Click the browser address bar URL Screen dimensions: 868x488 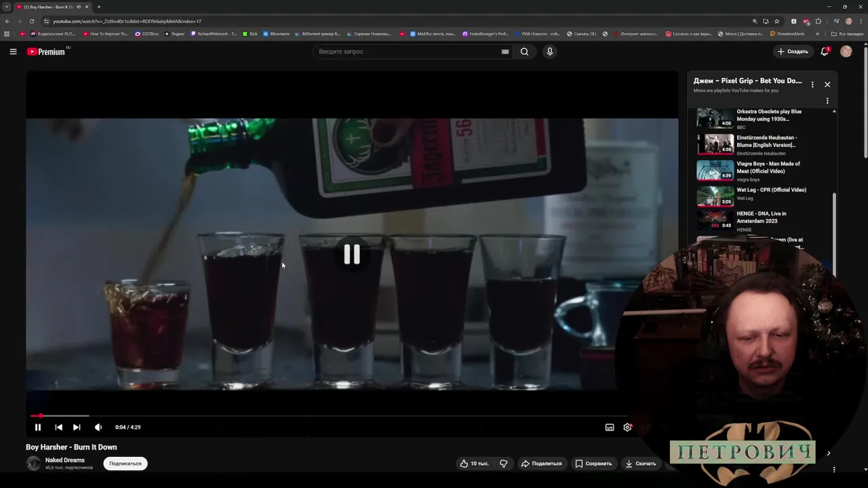[x=127, y=21]
